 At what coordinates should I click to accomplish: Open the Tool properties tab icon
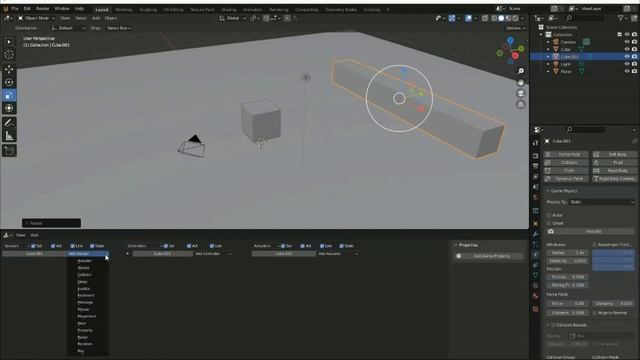[x=536, y=143]
